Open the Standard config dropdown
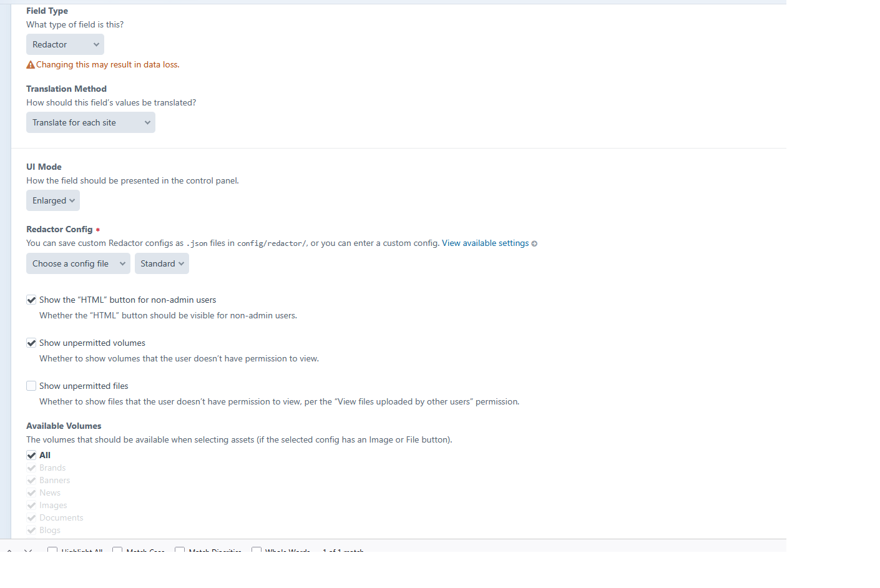Viewport: 880px width, 588px height. pos(162,264)
